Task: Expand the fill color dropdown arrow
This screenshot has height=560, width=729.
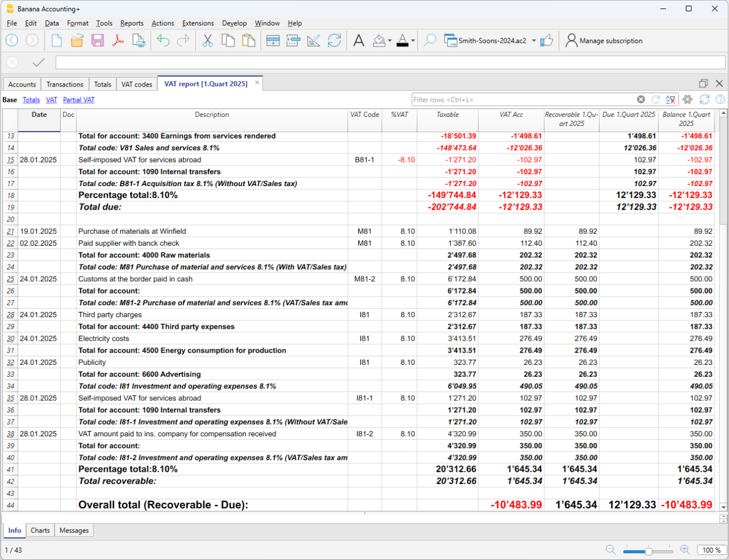Action: (390, 40)
